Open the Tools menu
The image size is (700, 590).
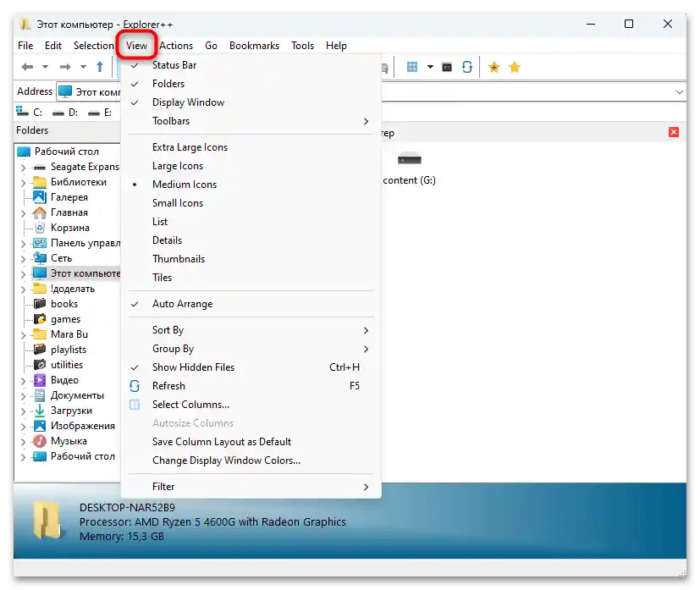pos(302,45)
